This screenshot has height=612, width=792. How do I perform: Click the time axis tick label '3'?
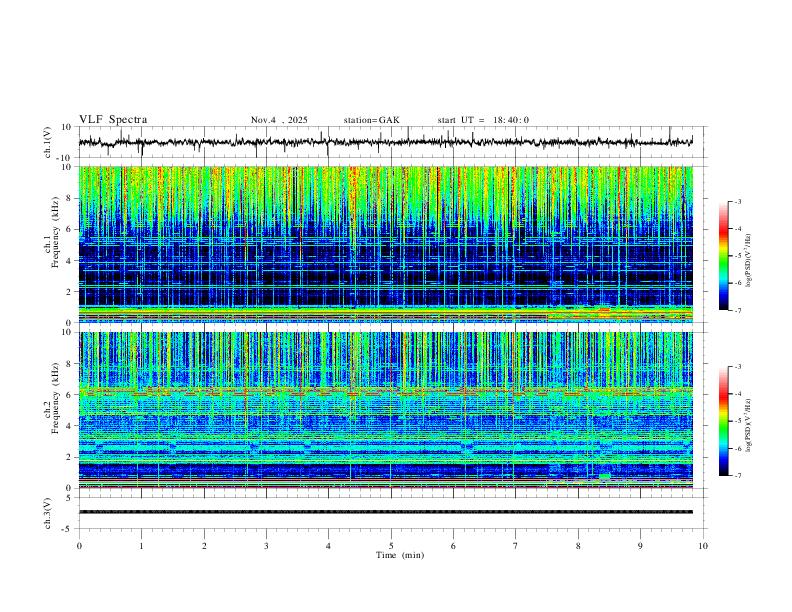pyautogui.click(x=266, y=546)
